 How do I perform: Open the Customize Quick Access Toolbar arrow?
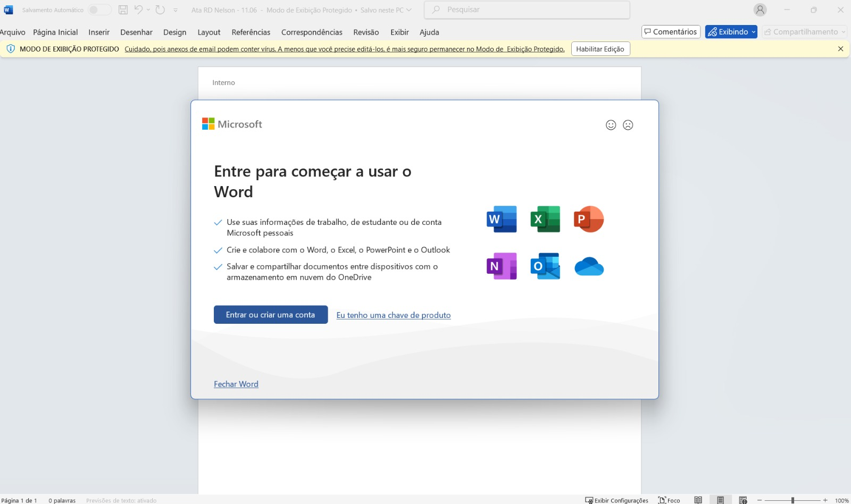point(176,10)
